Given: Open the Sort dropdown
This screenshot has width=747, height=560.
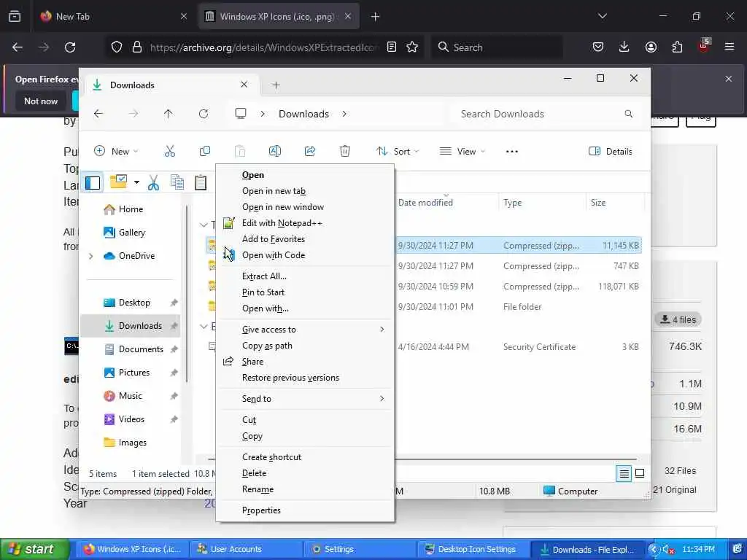Looking at the screenshot, I should [398, 152].
